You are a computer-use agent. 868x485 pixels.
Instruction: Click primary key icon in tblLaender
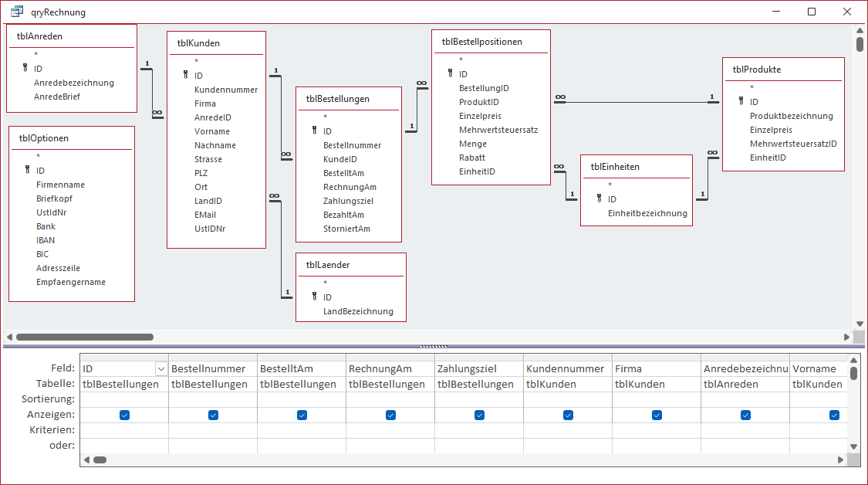click(315, 297)
